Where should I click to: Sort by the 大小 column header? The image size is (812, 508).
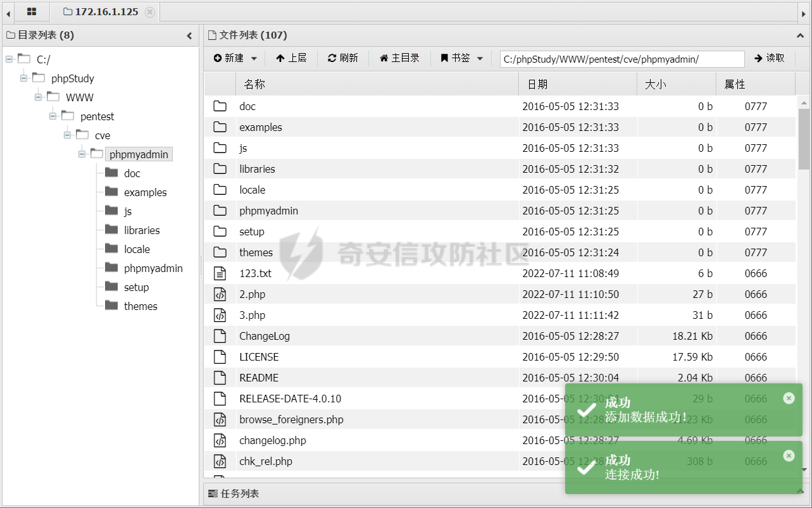(x=677, y=84)
